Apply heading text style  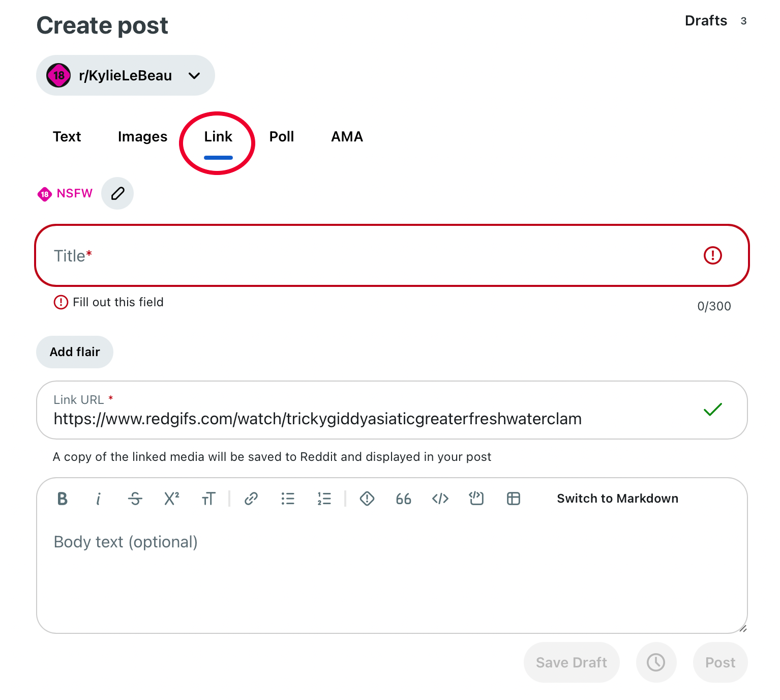point(208,499)
